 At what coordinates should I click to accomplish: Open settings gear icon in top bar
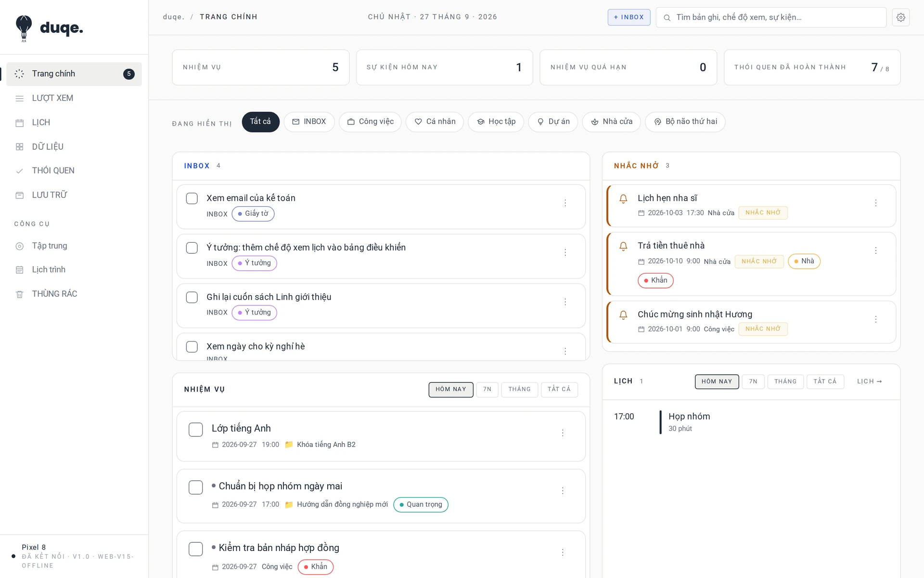[x=900, y=17]
